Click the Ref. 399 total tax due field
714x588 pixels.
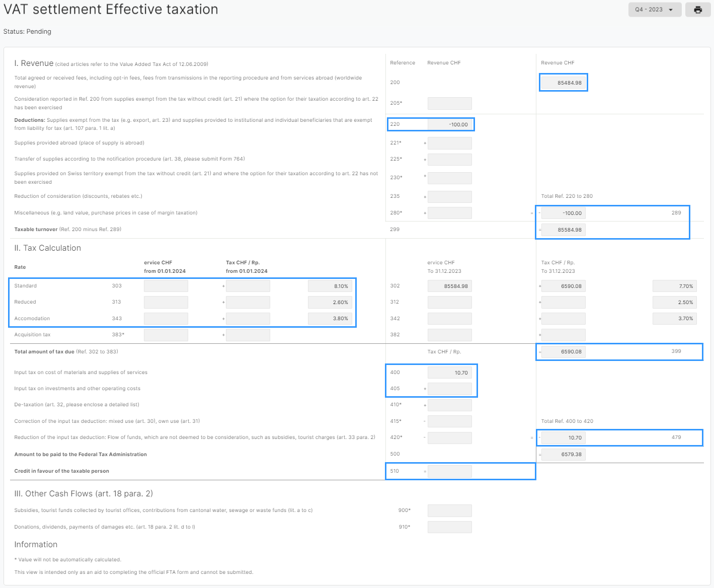point(564,352)
